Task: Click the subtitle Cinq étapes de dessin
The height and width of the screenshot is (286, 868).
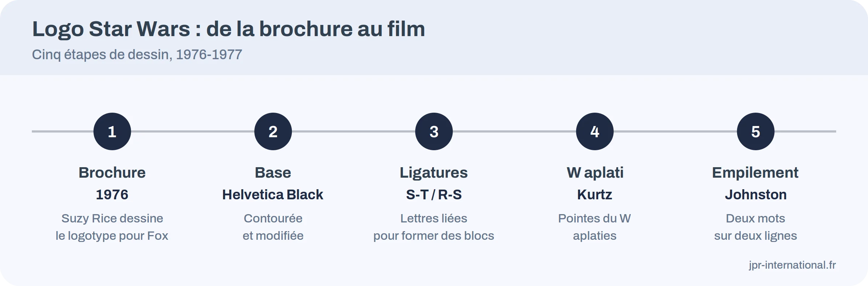Action: 137,55
